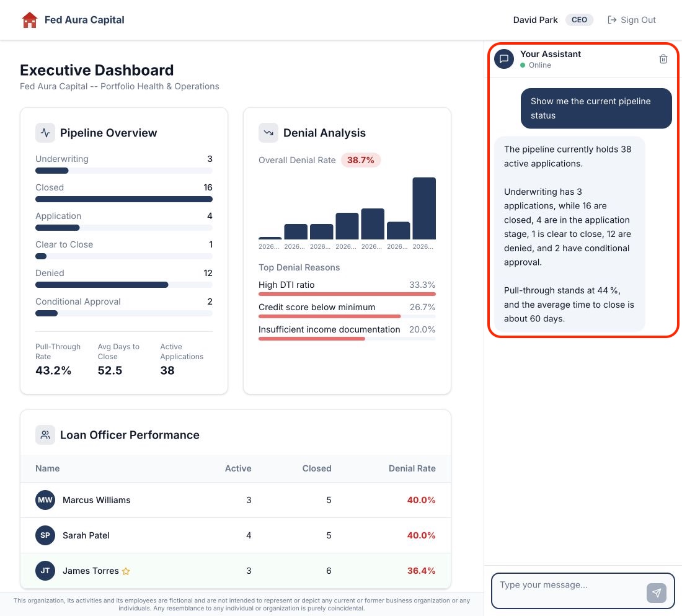Click the MW avatar for Marcus Williams
682x616 pixels.
pyautogui.click(x=45, y=500)
